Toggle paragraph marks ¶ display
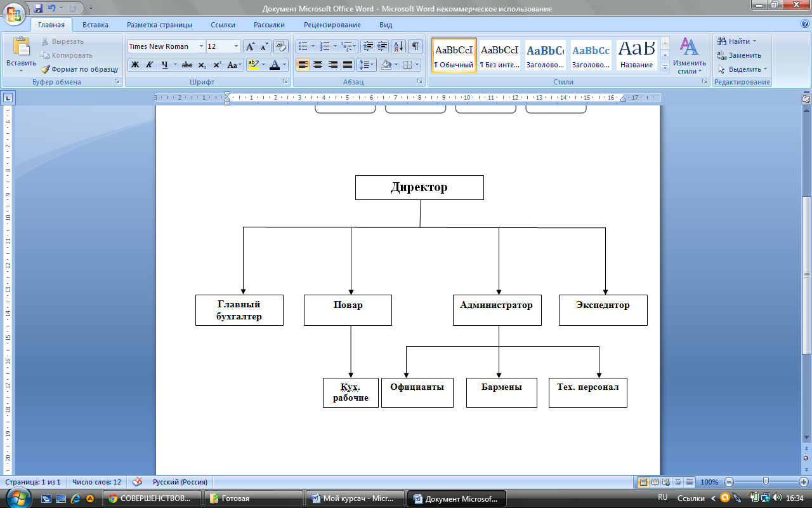The image size is (812, 508). (x=416, y=46)
